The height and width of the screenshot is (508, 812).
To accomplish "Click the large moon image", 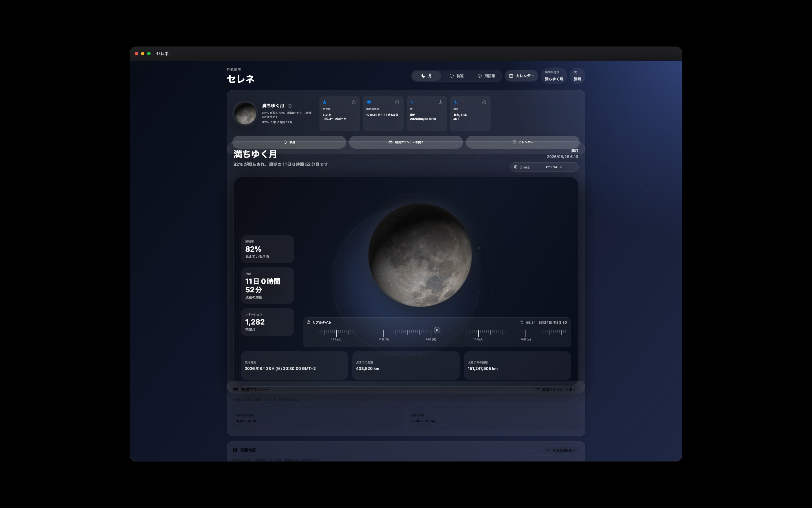I will (x=420, y=255).
